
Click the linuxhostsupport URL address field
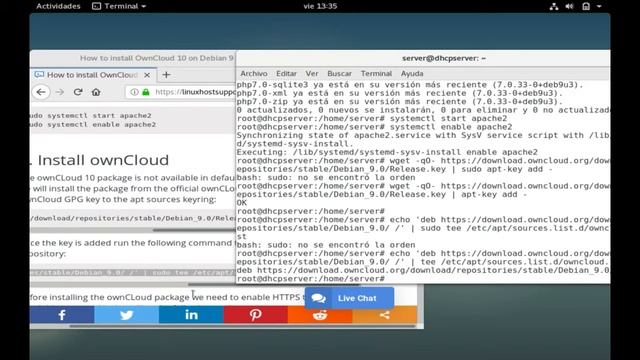[195, 92]
